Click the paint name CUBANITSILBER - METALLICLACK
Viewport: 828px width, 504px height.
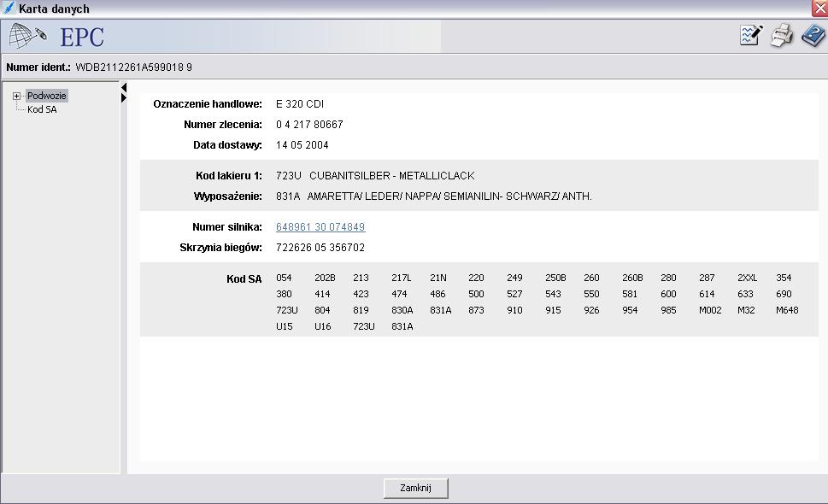tap(391, 176)
